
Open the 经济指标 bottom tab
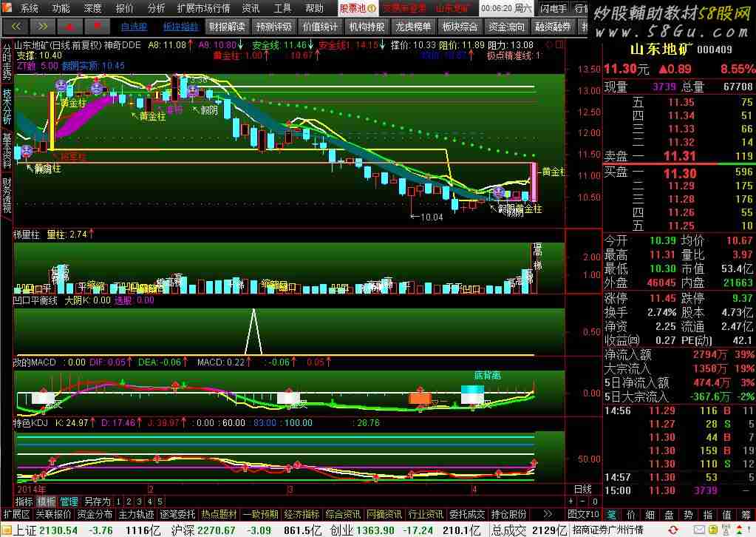click(302, 514)
